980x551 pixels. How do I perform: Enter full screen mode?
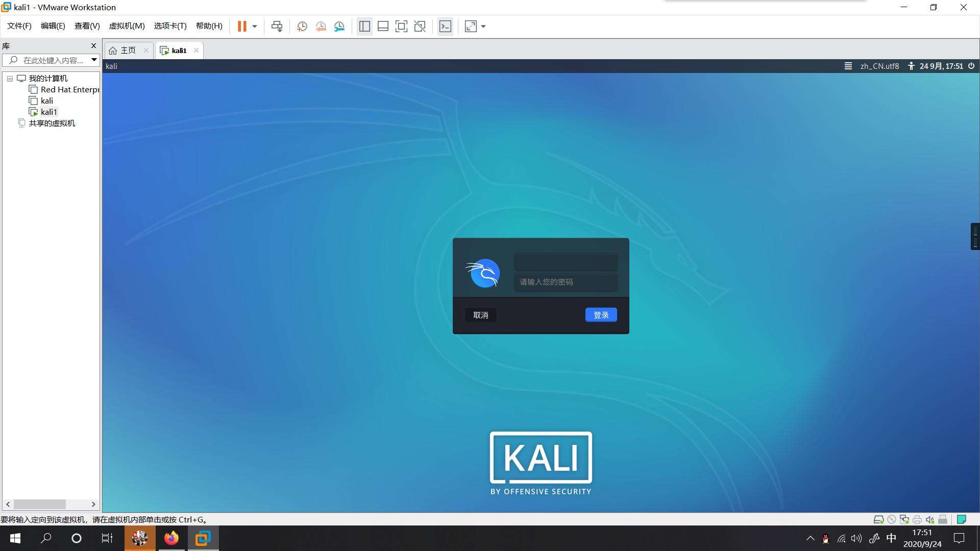click(401, 27)
